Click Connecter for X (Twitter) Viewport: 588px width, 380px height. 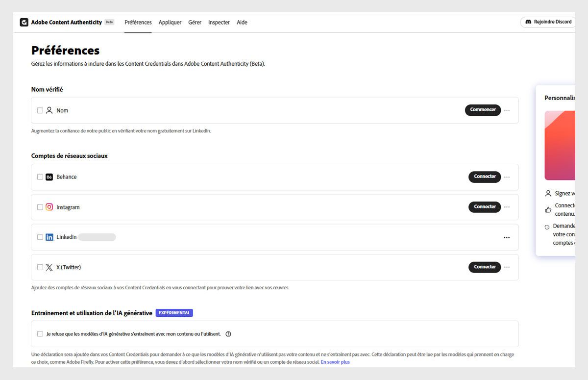(x=484, y=267)
